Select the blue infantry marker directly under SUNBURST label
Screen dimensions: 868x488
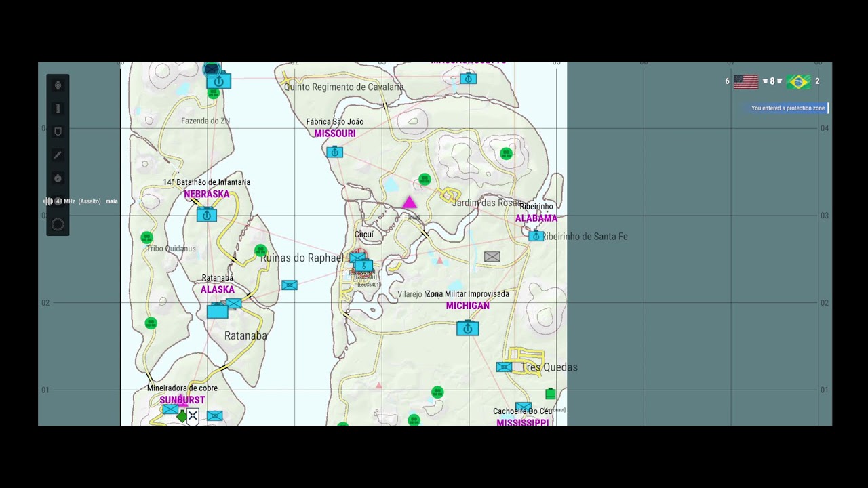point(170,409)
